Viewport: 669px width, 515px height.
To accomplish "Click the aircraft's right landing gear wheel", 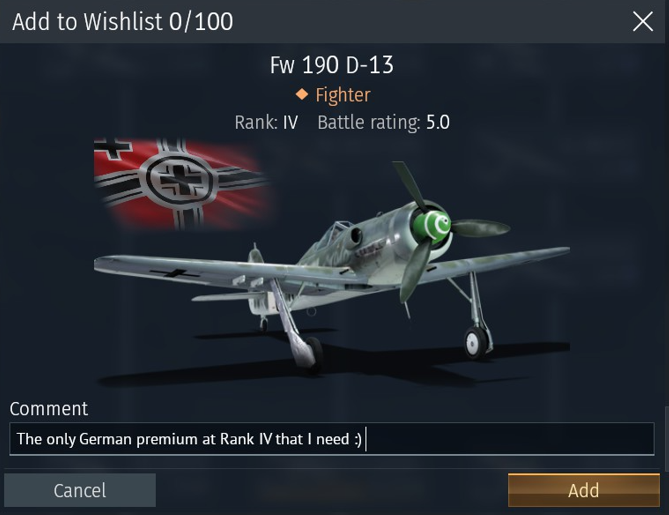I will click(475, 342).
